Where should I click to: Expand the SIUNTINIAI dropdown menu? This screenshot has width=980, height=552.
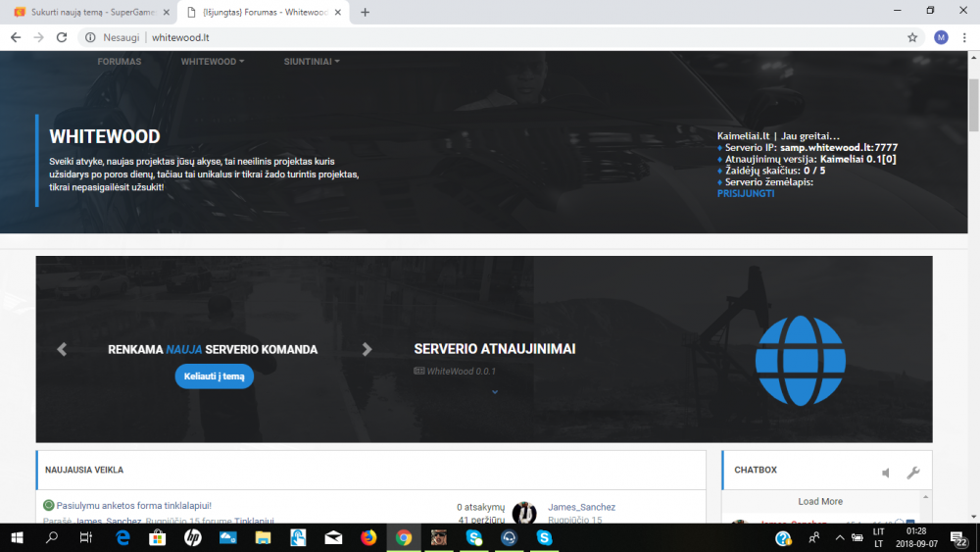[x=312, y=61]
